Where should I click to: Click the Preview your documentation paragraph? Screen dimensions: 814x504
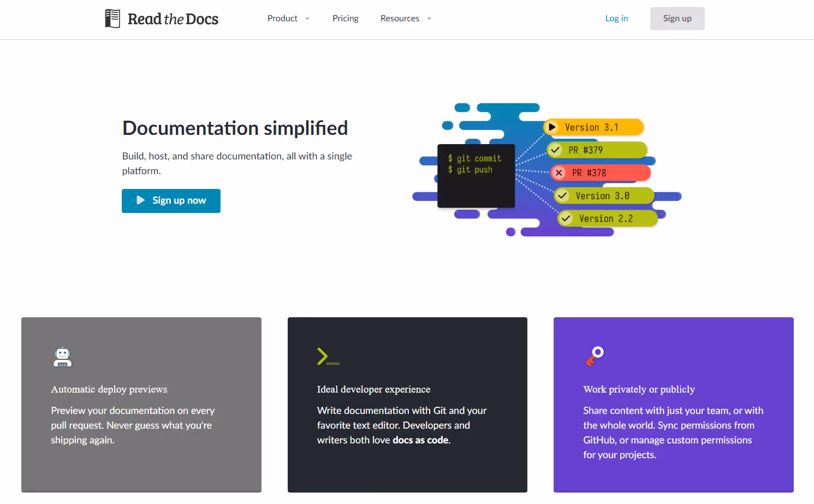[x=133, y=425]
